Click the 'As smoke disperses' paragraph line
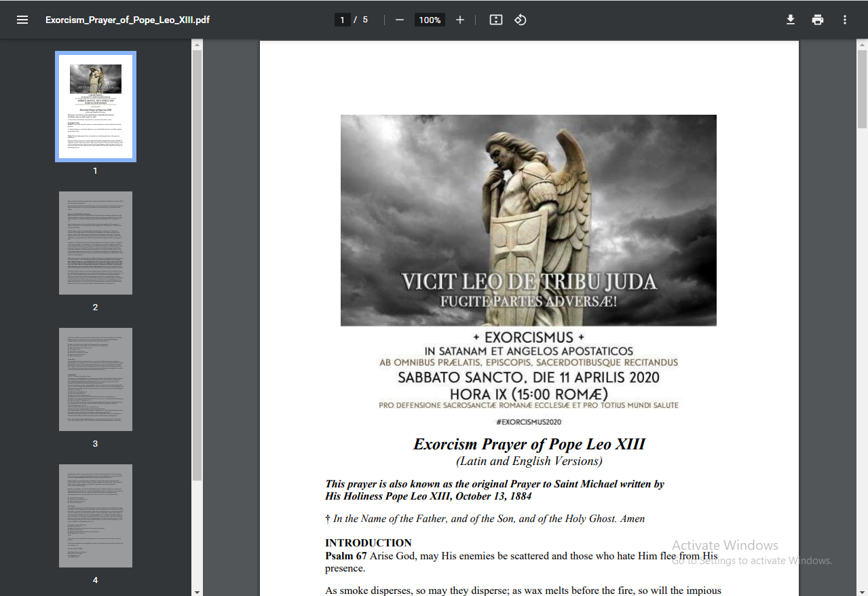Viewport: 868px width, 596px height. coord(523,591)
